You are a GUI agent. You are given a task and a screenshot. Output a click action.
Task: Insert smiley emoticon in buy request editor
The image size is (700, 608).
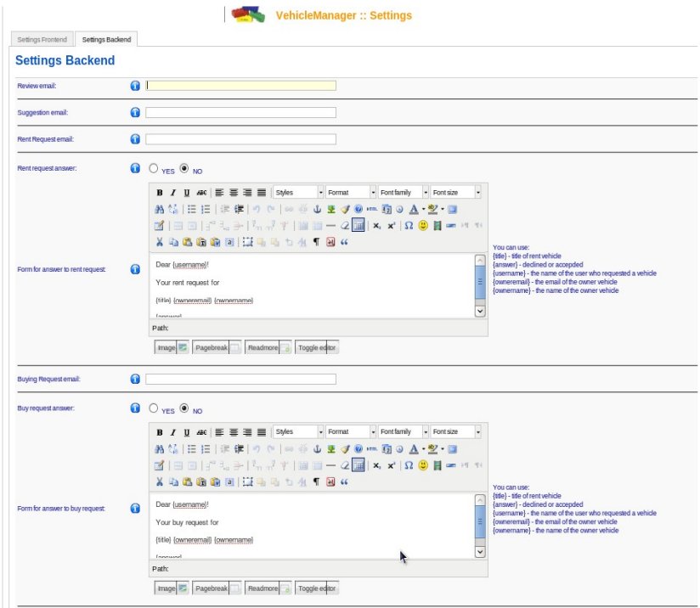point(423,465)
